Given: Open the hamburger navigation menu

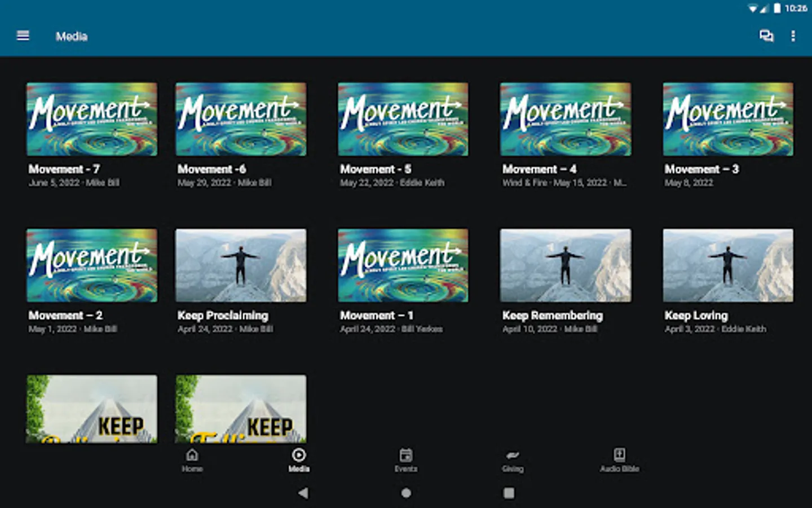Looking at the screenshot, I should coord(23,36).
